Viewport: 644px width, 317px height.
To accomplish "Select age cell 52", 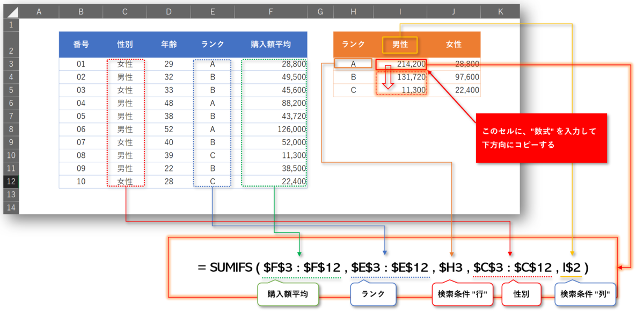I will click(169, 129).
